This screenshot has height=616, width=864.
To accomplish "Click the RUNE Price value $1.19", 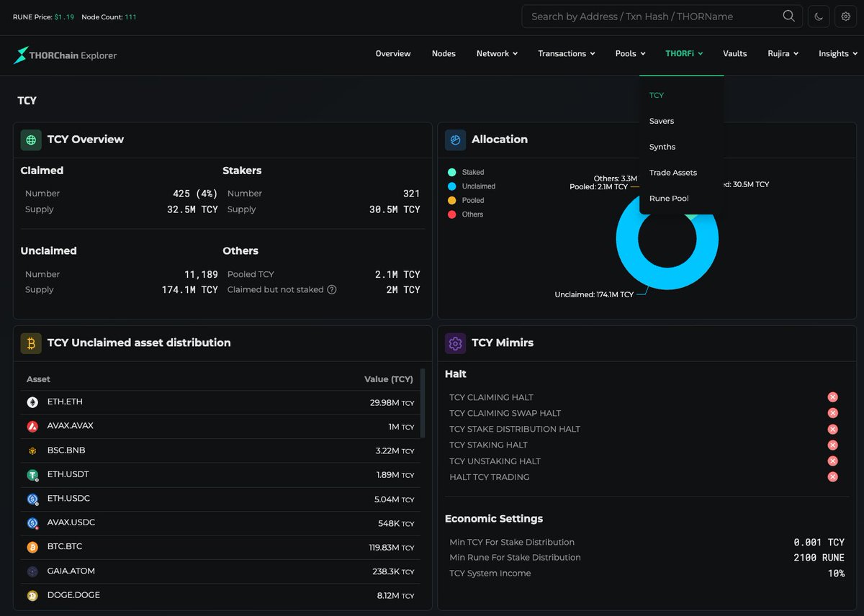I will 64,17.
